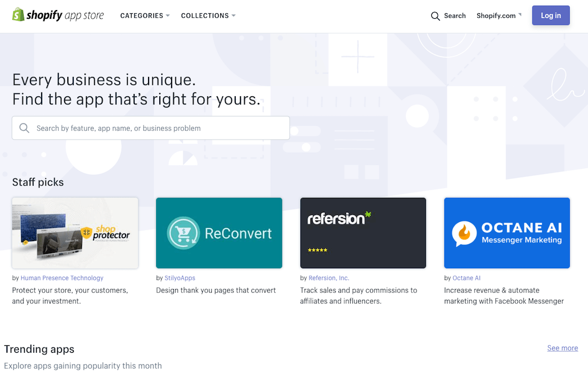Click 'Explore apps gaining popularity this month' text
The width and height of the screenshot is (588, 379).
point(83,366)
